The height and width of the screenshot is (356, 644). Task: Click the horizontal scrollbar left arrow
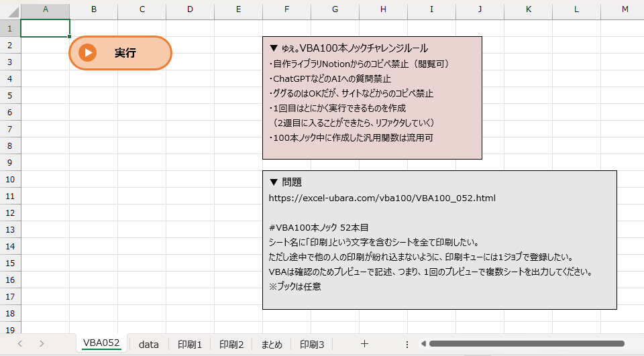point(423,344)
